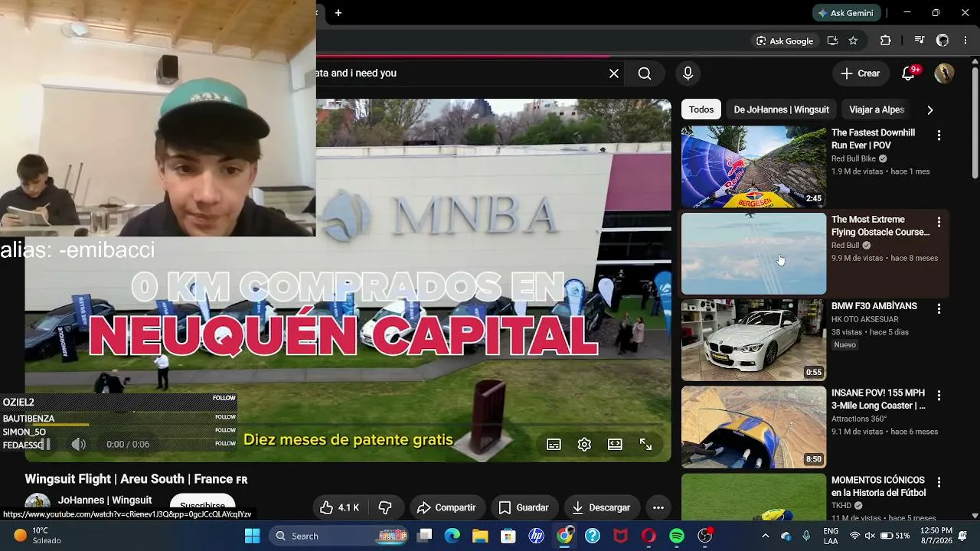Pause the video with the player button

[x=44, y=444]
